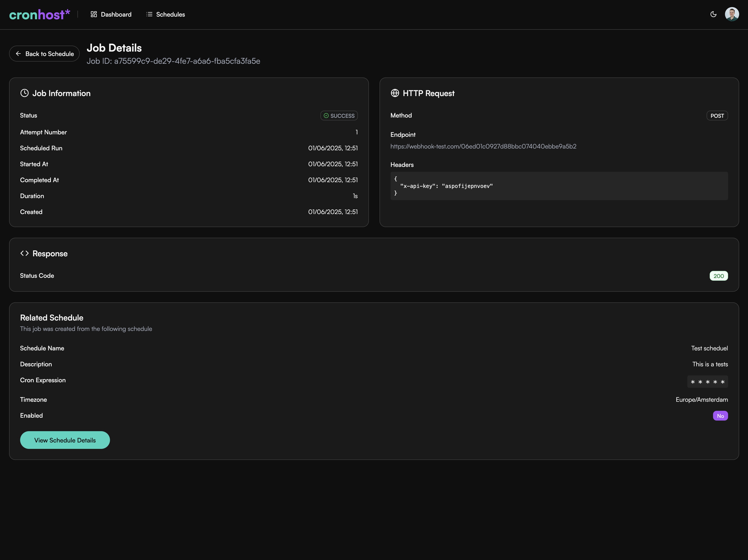The width and height of the screenshot is (748, 560).
Task: Open the user profile avatar
Action: click(x=732, y=14)
